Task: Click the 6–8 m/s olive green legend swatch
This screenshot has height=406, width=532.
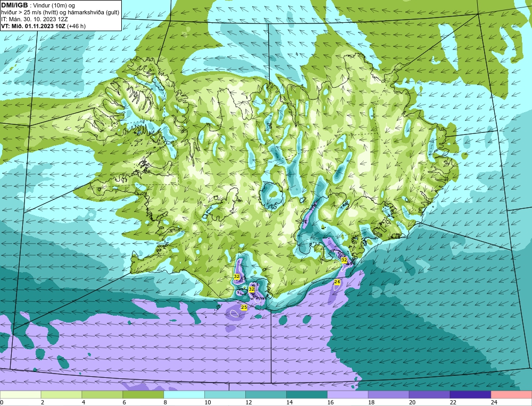Action: pyautogui.click(x=143, y=395)
